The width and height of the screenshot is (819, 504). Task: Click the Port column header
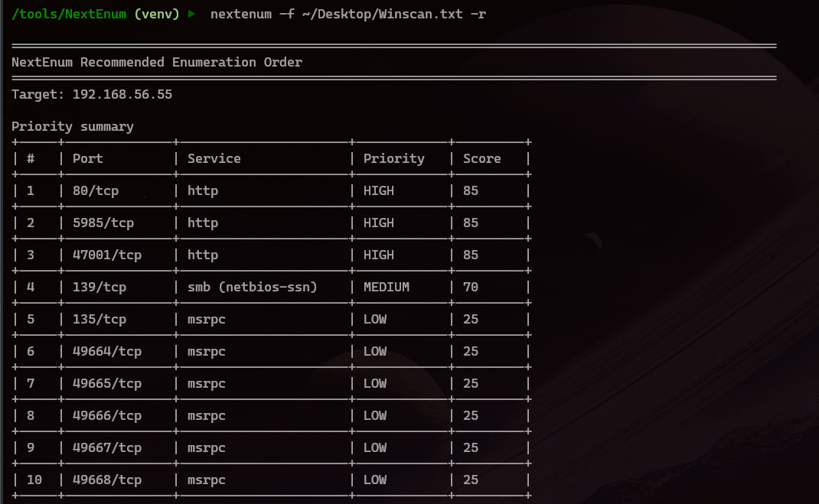pos(88,158)
